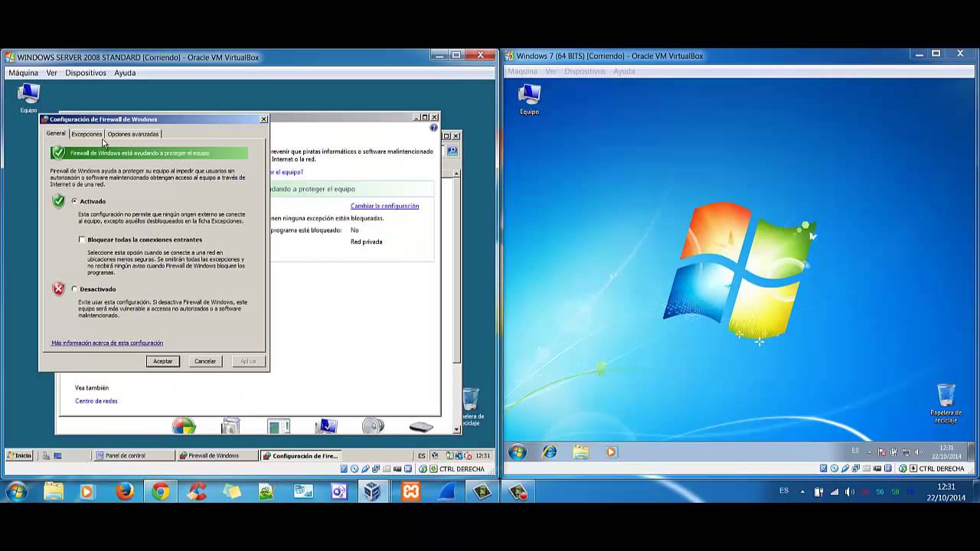Click ES language indicator in Windows Server taskbar
The image size is (980, 551).
422,455
